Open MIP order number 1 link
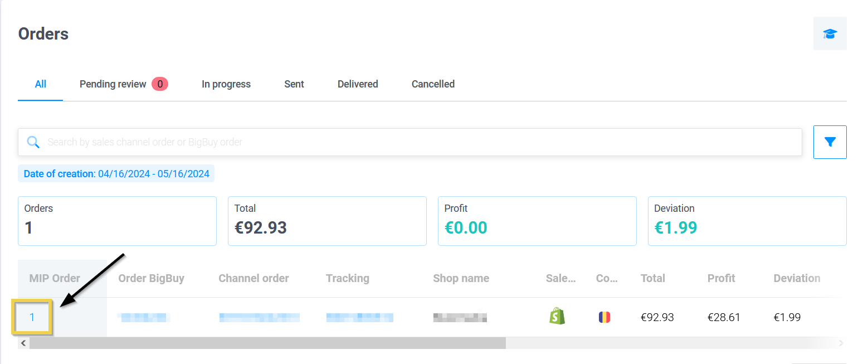This screenshot has width=868, height=364. 32,317
